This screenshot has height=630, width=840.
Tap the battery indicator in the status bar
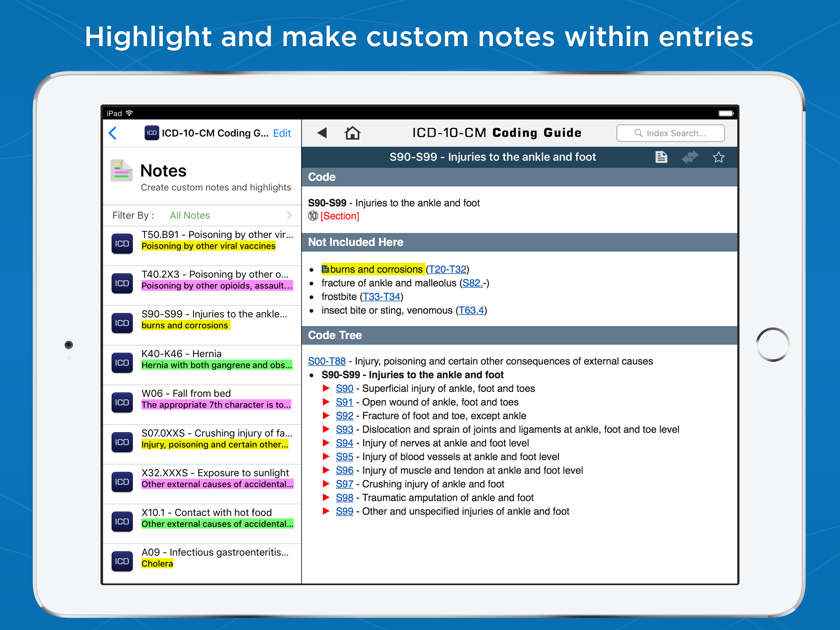pyautogui.click(x=726, y=113)
